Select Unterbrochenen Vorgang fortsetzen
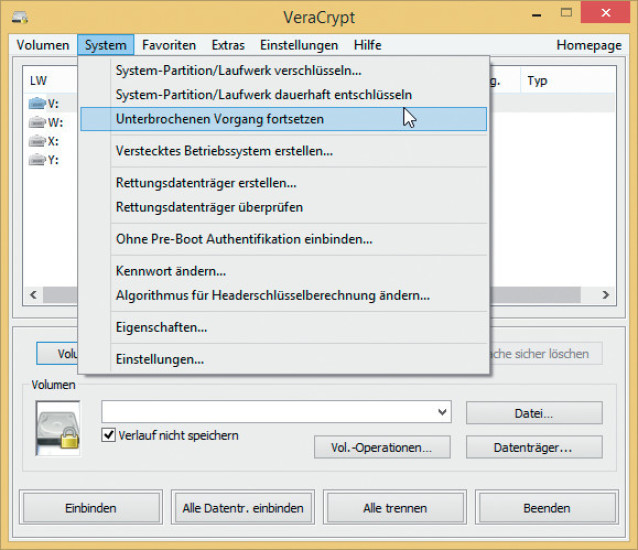Image resolution: width=638 pixels, height=550 pixels. click(284, 119)
